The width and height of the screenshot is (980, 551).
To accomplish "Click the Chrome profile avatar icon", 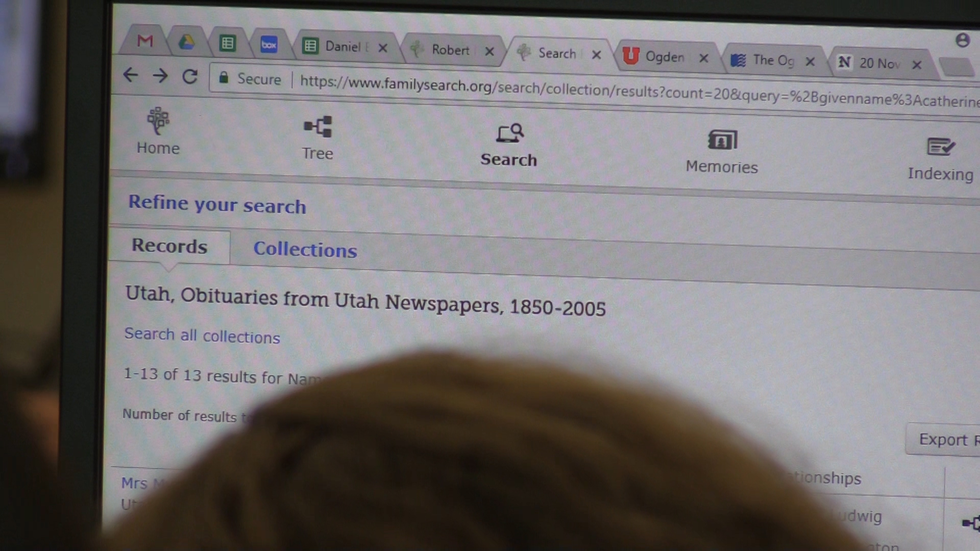I will 963,40.
